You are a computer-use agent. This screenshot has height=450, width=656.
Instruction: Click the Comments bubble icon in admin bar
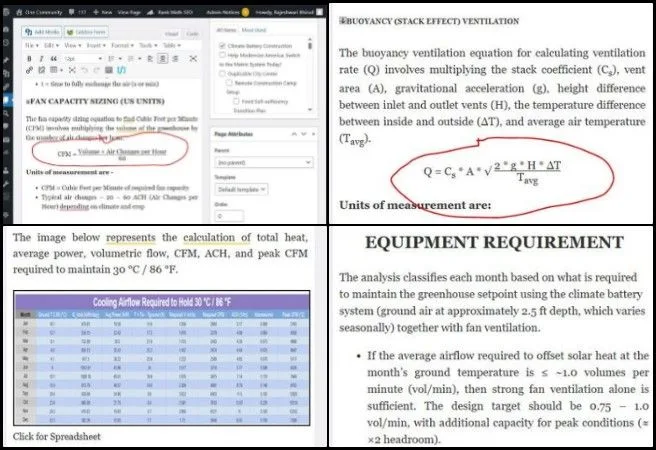[x=72, y=12]
